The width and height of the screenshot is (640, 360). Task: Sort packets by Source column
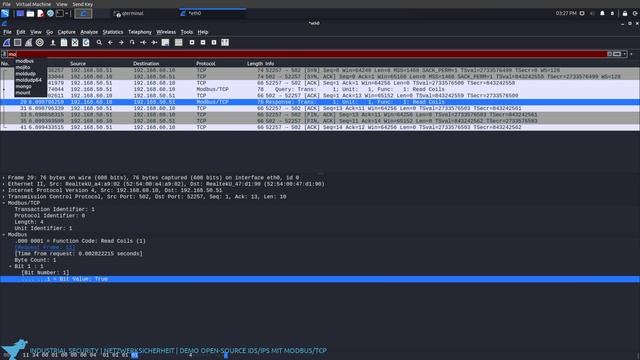click(x=78, y=64)
